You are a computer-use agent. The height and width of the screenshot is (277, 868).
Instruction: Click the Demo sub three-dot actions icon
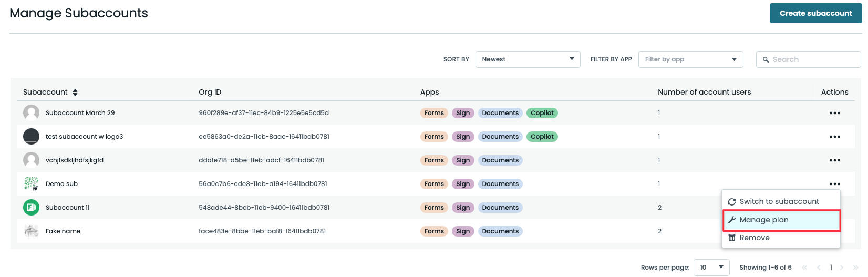(834, 184)
